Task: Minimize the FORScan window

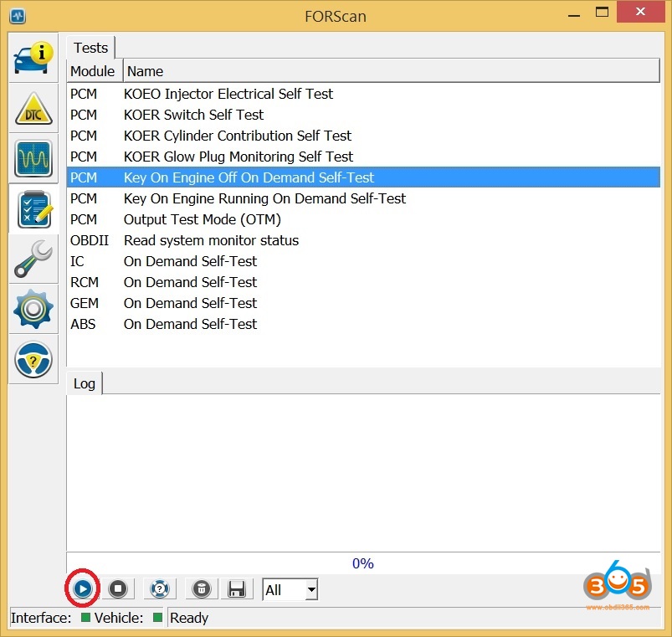Action: (x=574, y=14)
